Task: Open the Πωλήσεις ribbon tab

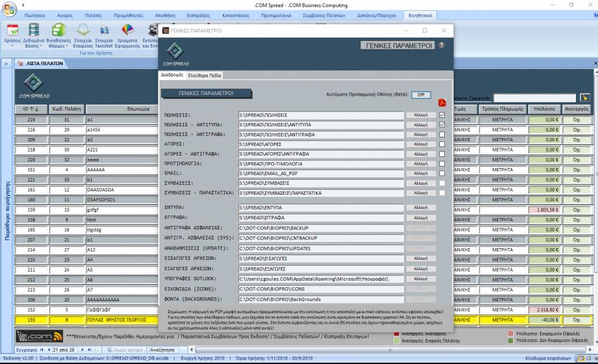Action: point(35,16)
